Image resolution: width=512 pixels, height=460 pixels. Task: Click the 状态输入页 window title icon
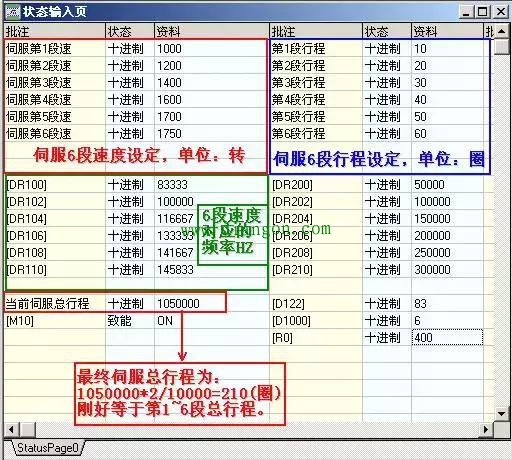click(13, 12)
